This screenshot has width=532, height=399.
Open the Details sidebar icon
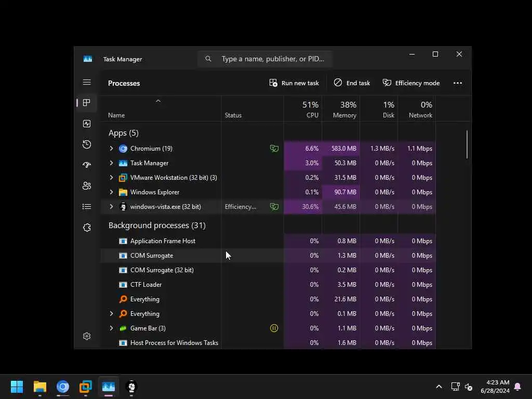click(x=87, y=207)
